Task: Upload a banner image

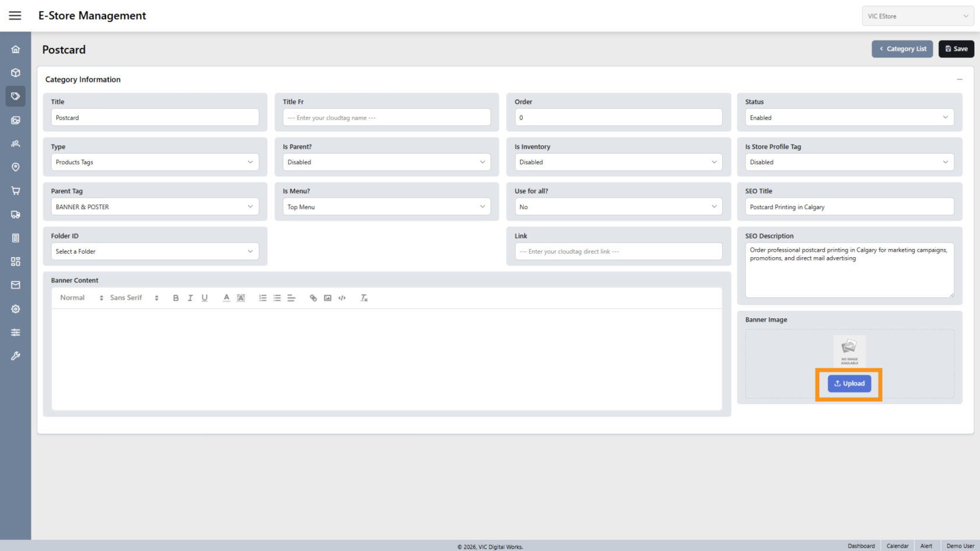Action: pos(849,384)
